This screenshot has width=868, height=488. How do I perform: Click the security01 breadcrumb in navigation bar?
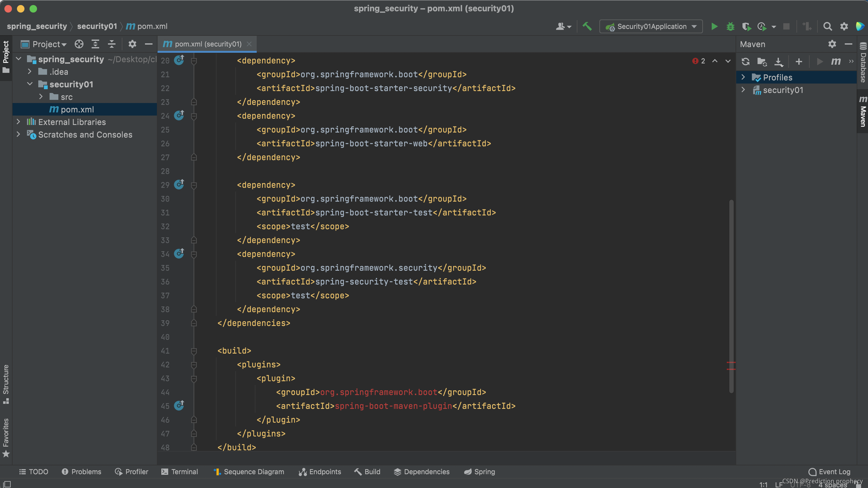click(97, 26)
